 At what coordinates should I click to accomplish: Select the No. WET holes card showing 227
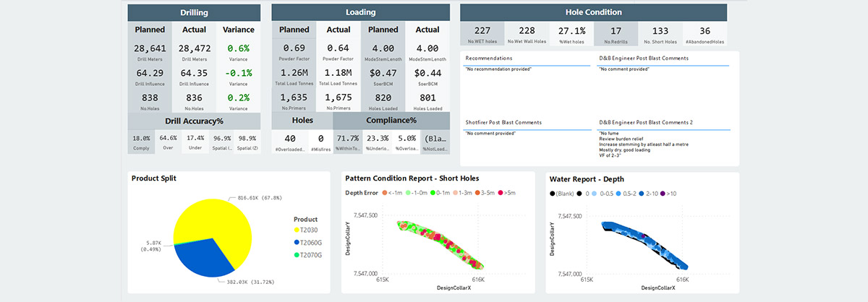(482, 35)
